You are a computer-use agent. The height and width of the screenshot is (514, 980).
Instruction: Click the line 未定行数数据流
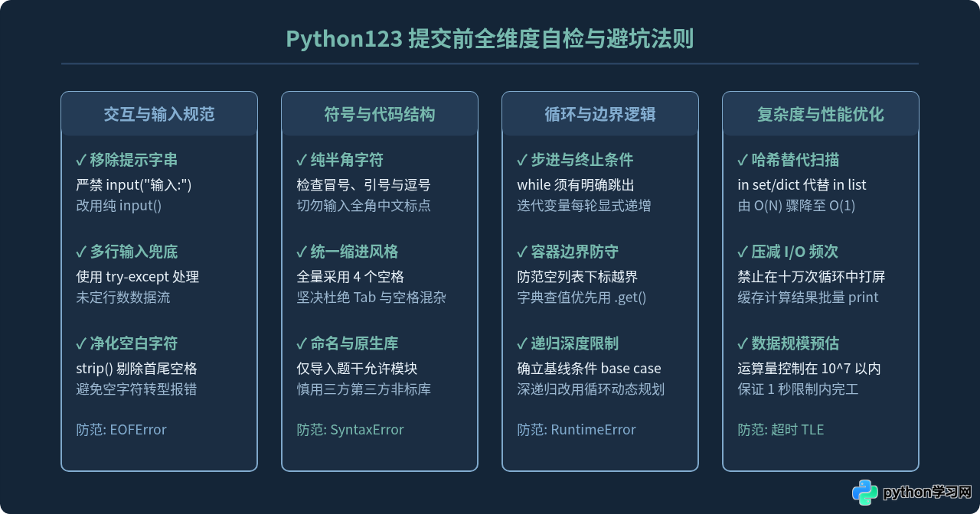tap(123, 297)
